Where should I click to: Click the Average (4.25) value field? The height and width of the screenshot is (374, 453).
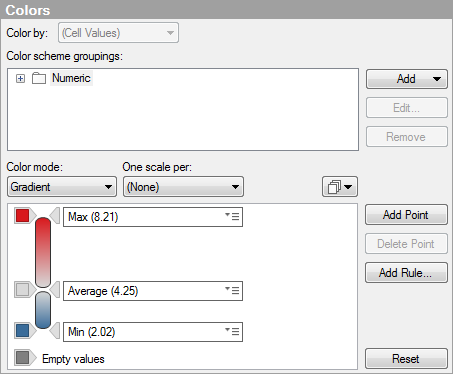pos(153,291)
